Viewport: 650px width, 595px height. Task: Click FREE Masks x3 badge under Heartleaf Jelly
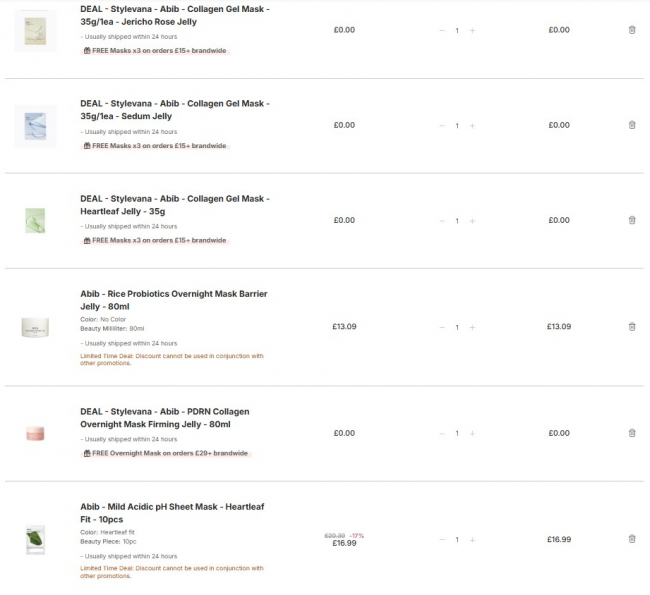coord(154,240)
